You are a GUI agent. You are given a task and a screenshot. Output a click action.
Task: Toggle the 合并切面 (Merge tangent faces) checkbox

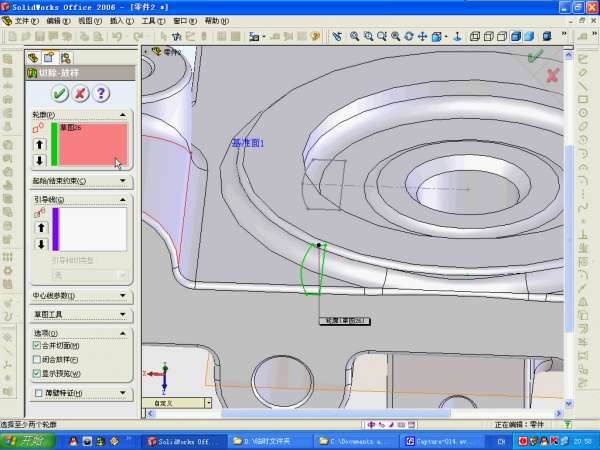tap(37, 345)
